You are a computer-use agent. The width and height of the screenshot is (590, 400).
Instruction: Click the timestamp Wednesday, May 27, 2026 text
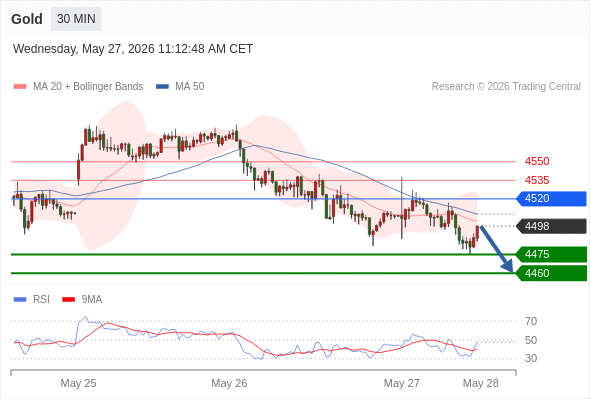point(84,49)
